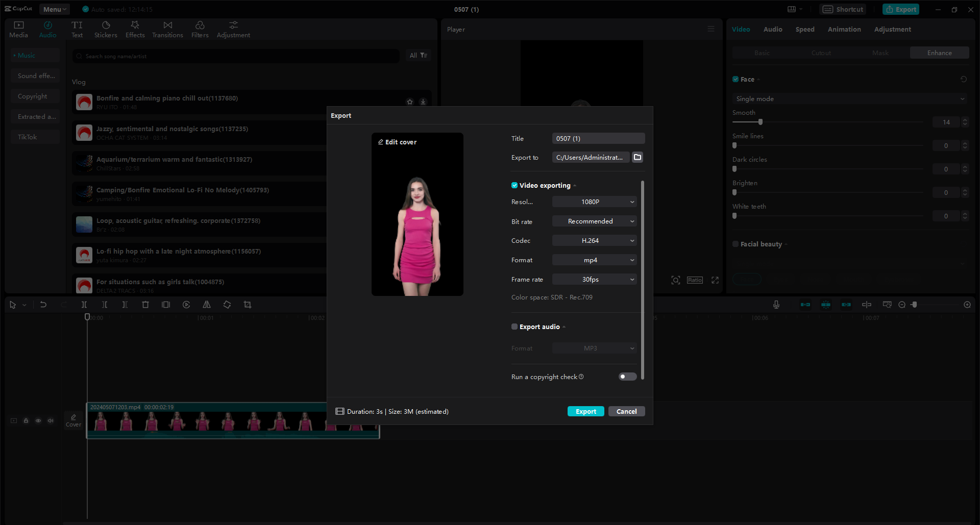This screenshot has height=525, width=980.
Task: Open the Frame rate dropdown
Action: point(594,279)
